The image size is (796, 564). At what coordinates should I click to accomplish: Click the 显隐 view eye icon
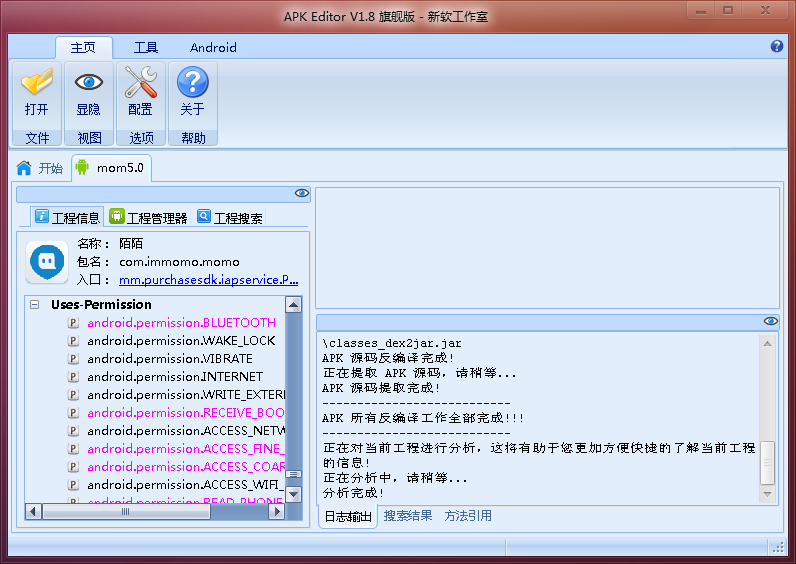[89, 82]
